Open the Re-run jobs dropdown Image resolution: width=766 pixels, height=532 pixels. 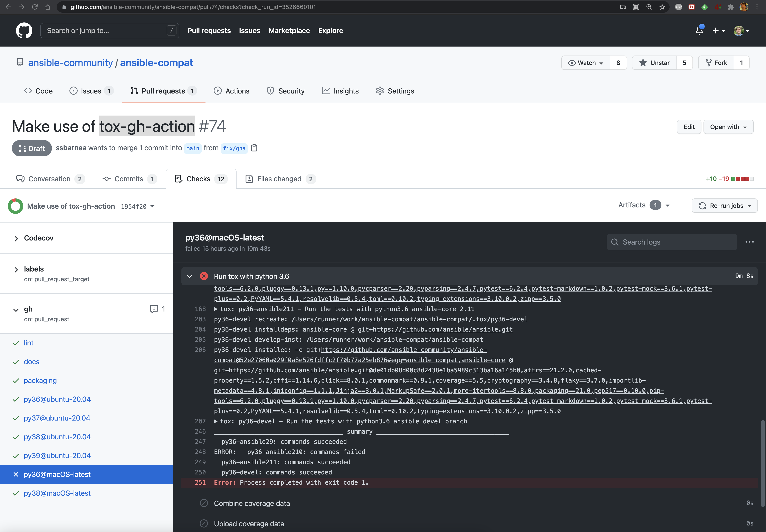(x=724, y=206)
